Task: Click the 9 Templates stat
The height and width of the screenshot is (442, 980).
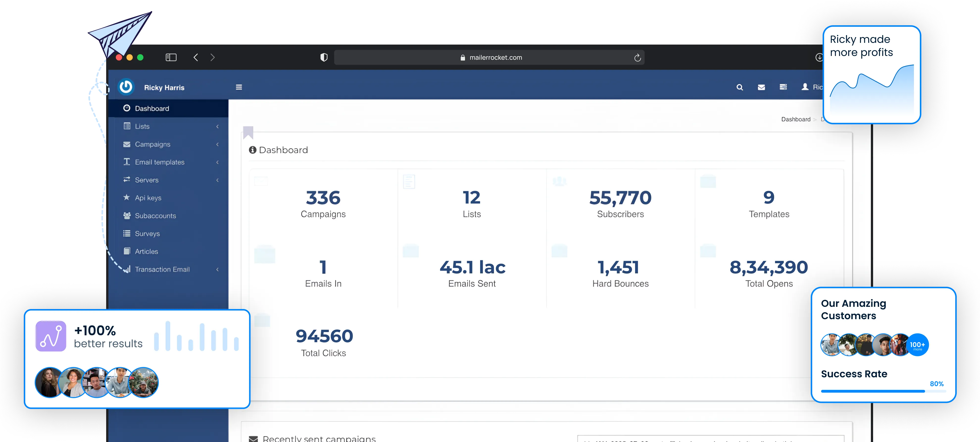Action: point(769,204)
